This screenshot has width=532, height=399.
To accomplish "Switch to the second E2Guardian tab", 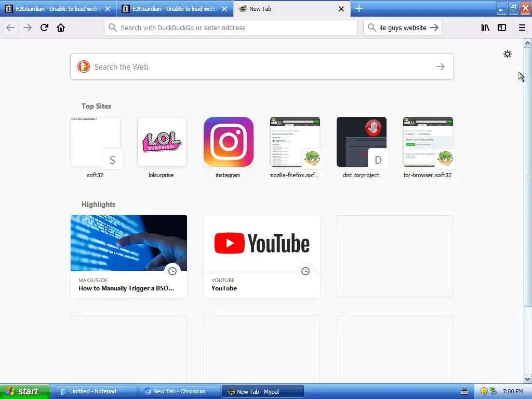I will pos(175,9).
